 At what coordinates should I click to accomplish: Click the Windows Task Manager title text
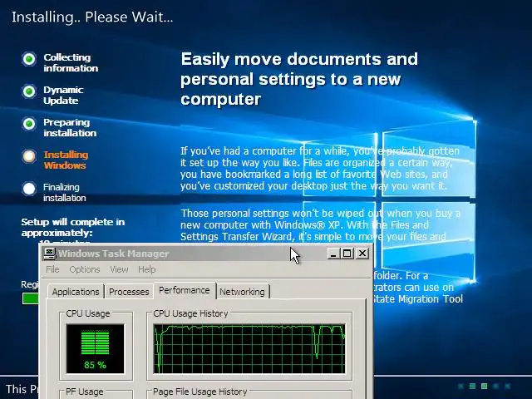pyautogui.click(x=113, y=254)
